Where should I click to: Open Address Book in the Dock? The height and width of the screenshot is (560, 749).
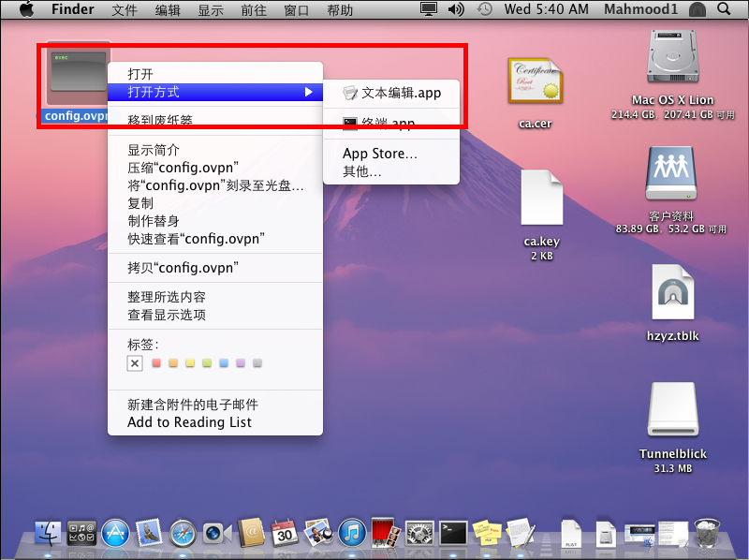pos(251,533)
